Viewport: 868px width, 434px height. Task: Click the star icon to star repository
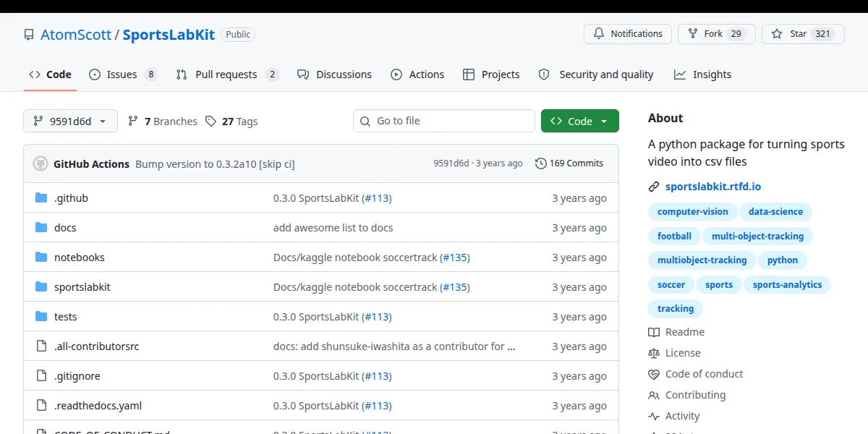777,34
